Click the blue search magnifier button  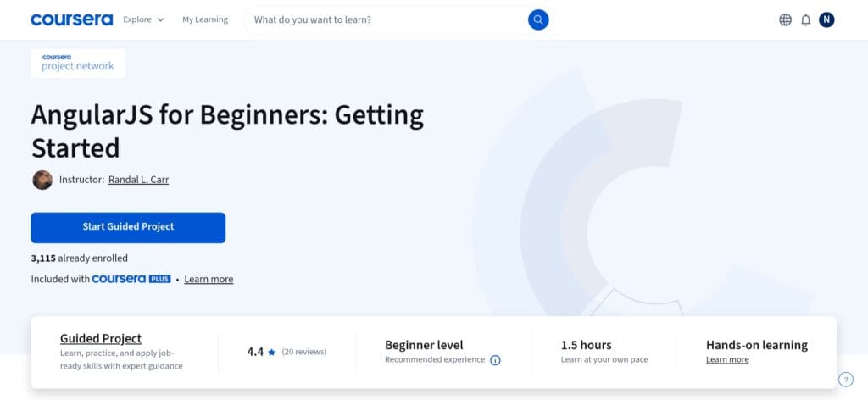(538, 19)
